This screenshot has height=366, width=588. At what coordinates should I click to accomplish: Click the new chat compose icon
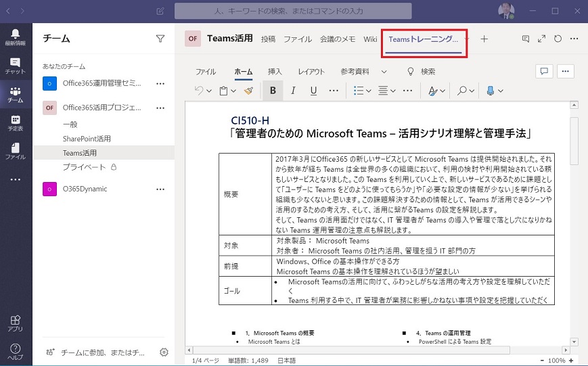click(160, 11)
